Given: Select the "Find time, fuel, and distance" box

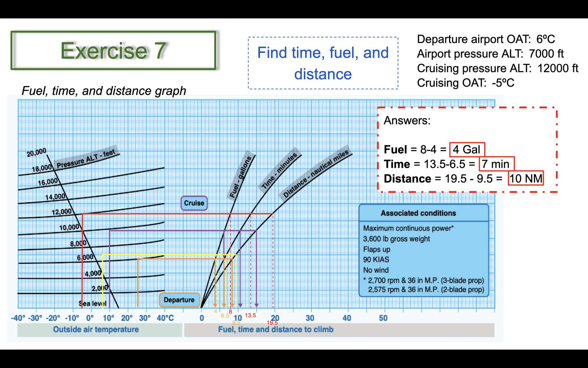Looking at the screenshot, I should click(323, 63).
